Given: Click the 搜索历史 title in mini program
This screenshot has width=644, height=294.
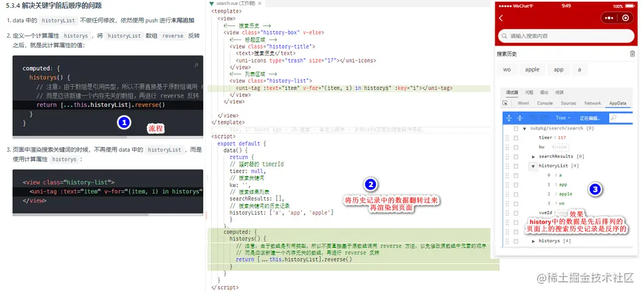Looking at the screenshot, I should pyautogui.click(x=507, y=54).
